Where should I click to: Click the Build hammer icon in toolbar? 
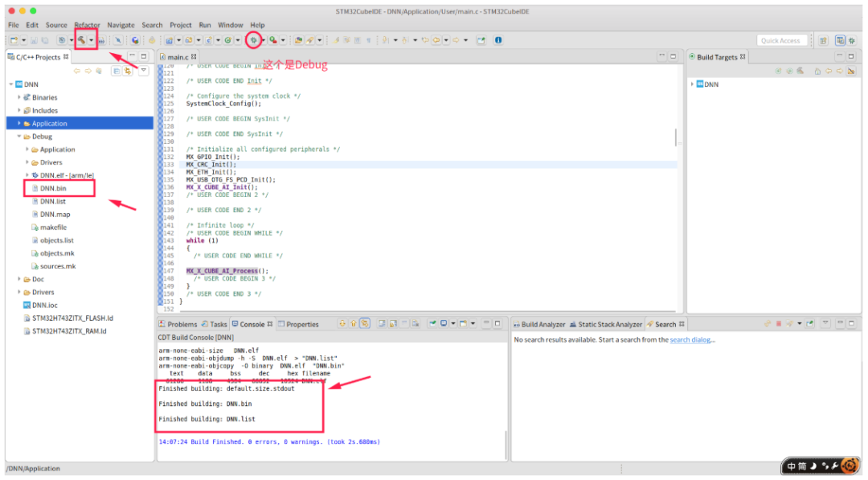81,40
